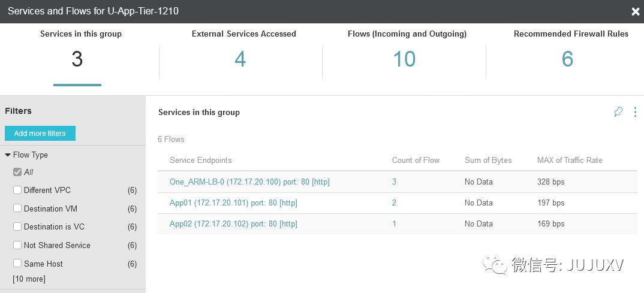Screen dimensions: 644x293
Task: Collapse the Flow Type filter section
Action: pos(8,155)
